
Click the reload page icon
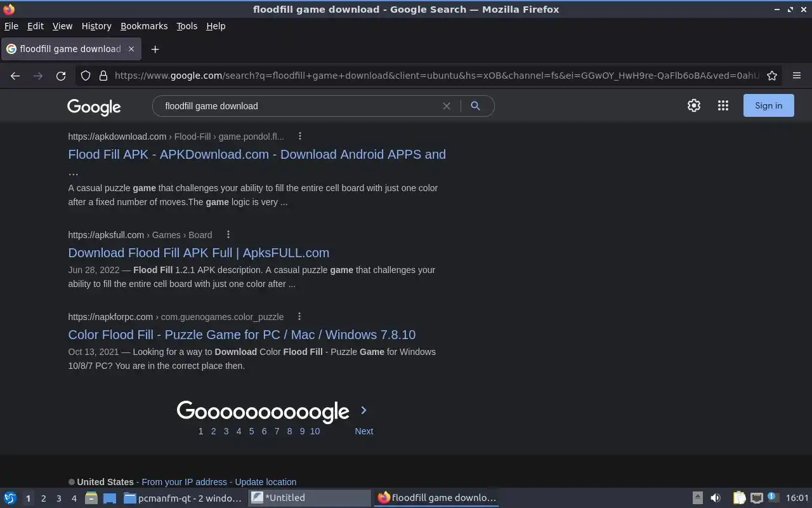click(x=61, y=76)
